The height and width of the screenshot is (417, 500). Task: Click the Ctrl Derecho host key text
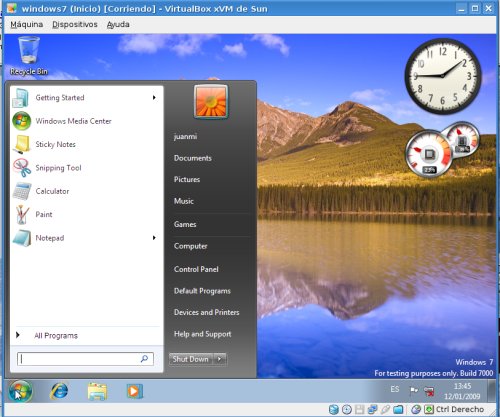(x=460, y=409)
